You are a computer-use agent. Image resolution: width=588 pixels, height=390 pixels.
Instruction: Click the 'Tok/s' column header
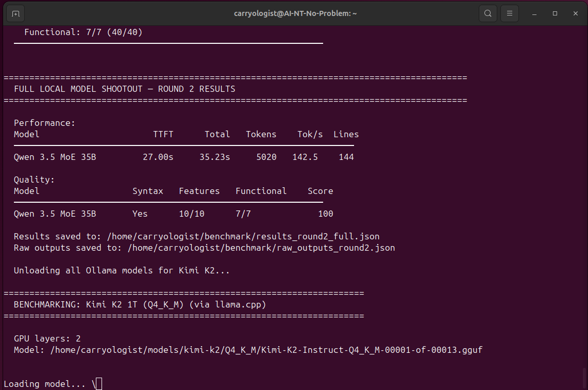click(310, 134)
